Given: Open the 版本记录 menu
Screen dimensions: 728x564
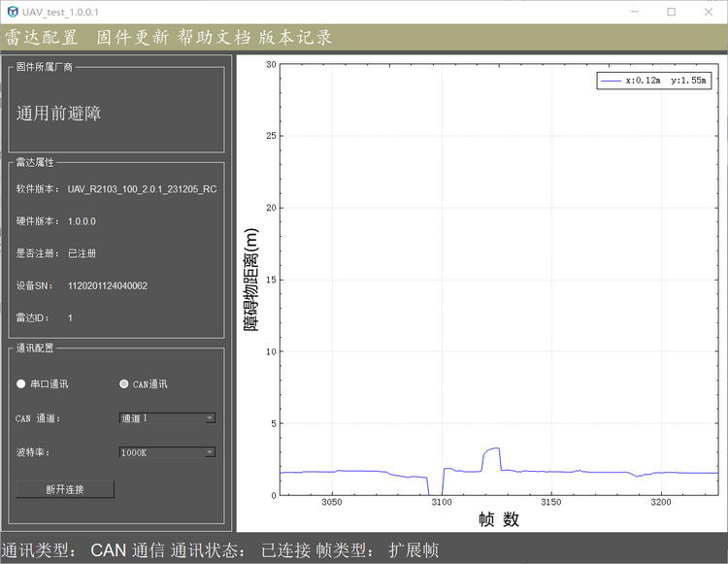Looking at the screenshot, I should click(x=293, y=38).
